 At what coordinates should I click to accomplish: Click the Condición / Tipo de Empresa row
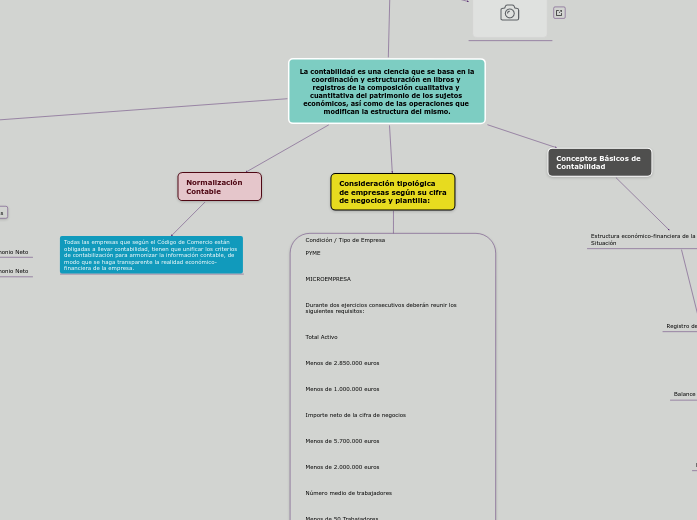coord(345,240)
